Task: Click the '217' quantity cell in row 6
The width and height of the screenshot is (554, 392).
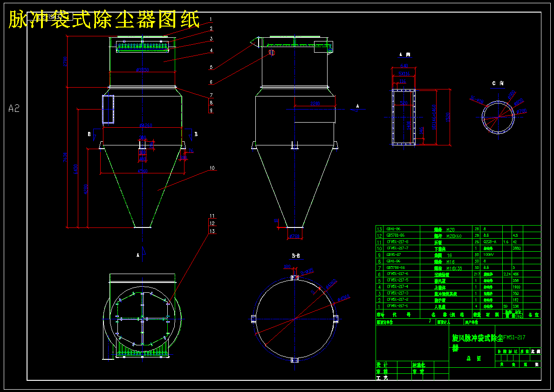Action: (477, 274)
